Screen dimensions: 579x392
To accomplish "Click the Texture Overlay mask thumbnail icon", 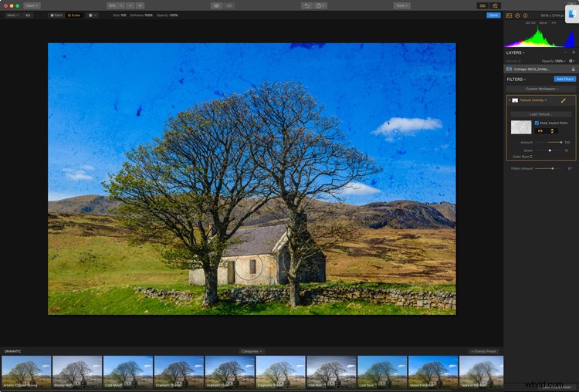I will (x=515, y=100).
